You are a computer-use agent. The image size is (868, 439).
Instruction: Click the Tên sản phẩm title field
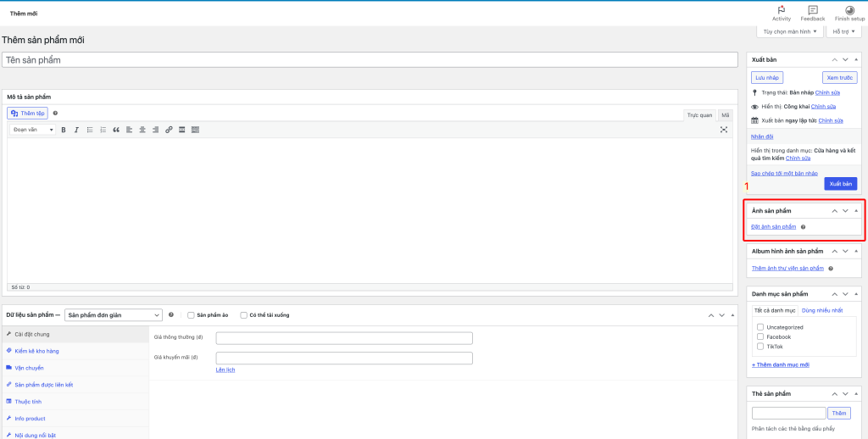pos(370,60)
